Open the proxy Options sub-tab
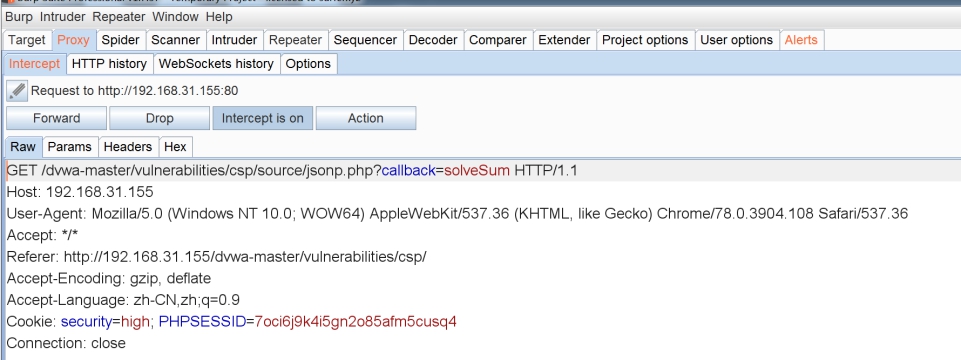 (x=308, y=64)
